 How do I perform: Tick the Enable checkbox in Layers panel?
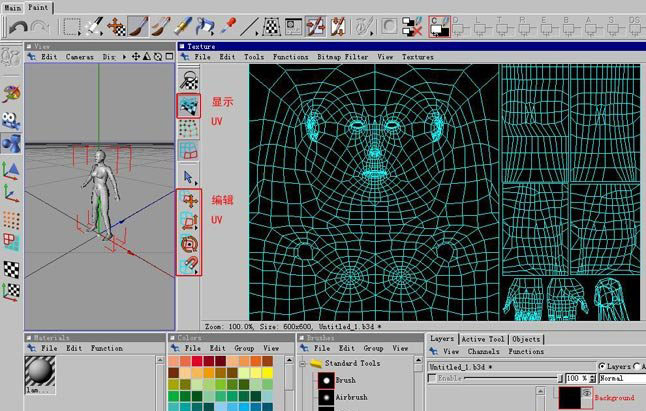(x=432, y=378)
